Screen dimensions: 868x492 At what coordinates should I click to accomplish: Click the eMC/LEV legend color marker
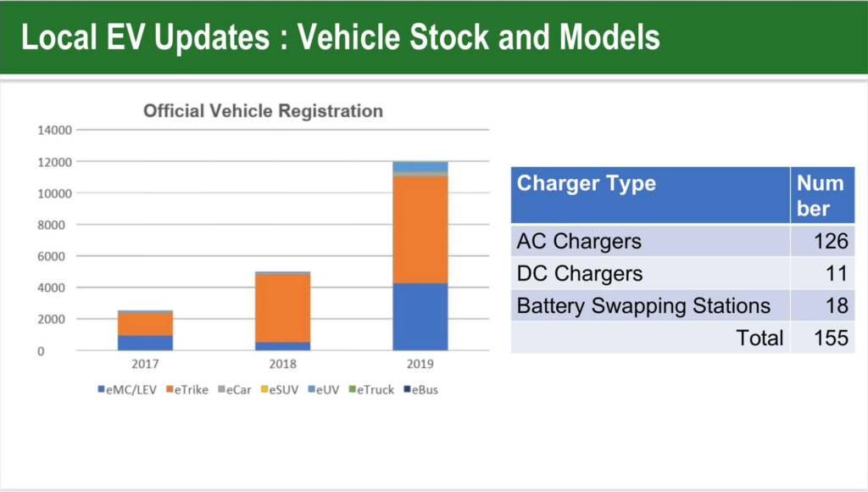(101, 390)
